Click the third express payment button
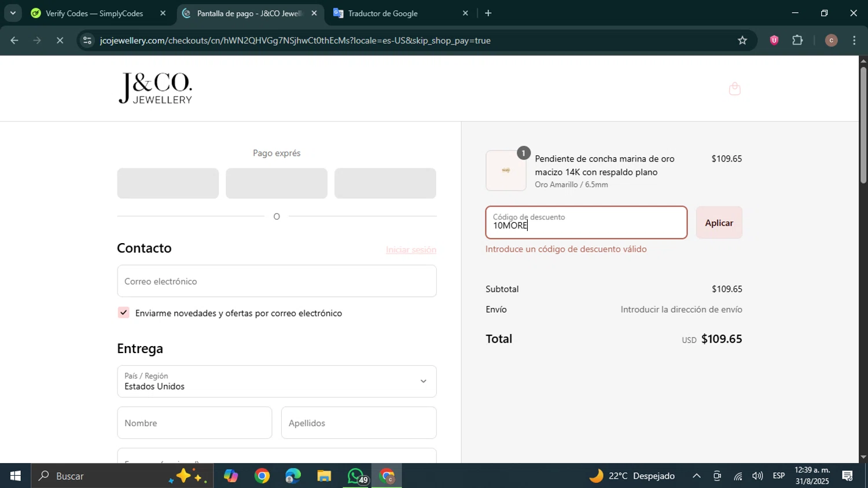This screenshot has height=488, width=868. coord(385,184)
